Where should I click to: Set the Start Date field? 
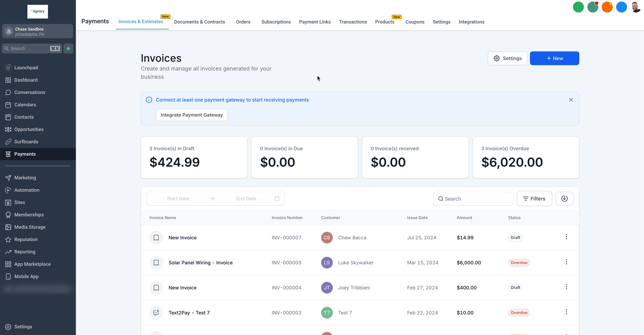178,199
